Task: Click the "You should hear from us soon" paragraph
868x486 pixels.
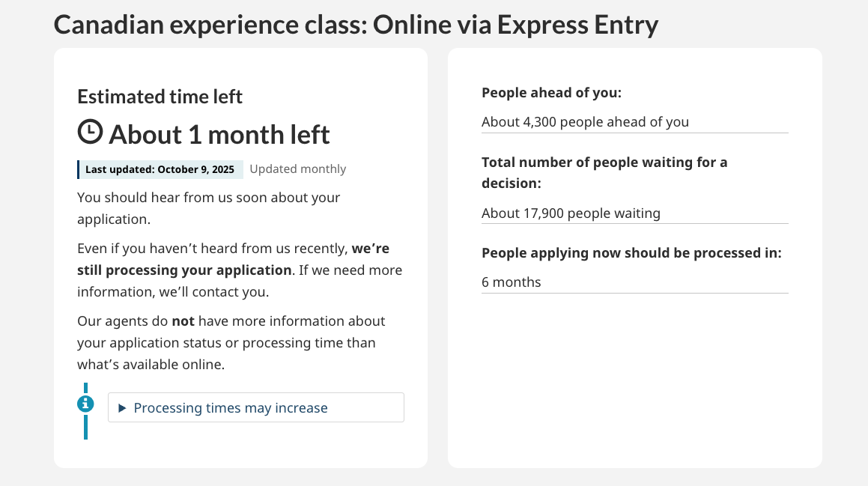Action: tap(208, 198)
